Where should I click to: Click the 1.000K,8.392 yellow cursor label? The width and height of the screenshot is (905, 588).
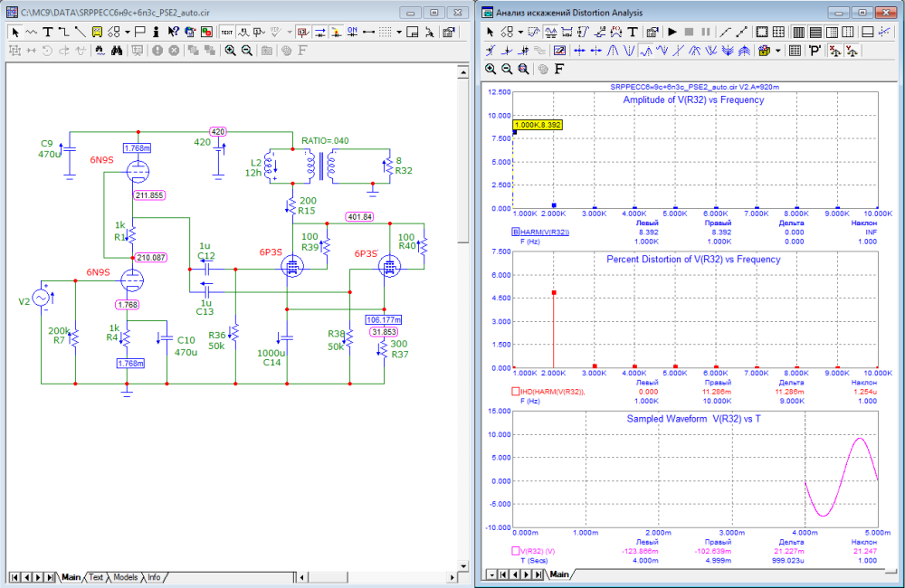[538, 126]
